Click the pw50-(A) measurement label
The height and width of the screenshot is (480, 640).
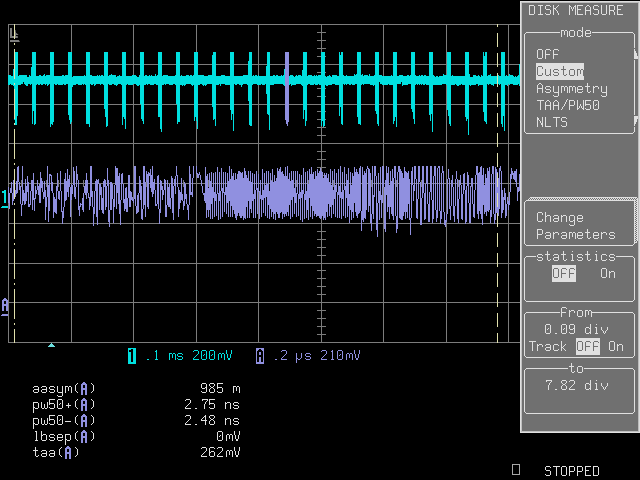64,420
